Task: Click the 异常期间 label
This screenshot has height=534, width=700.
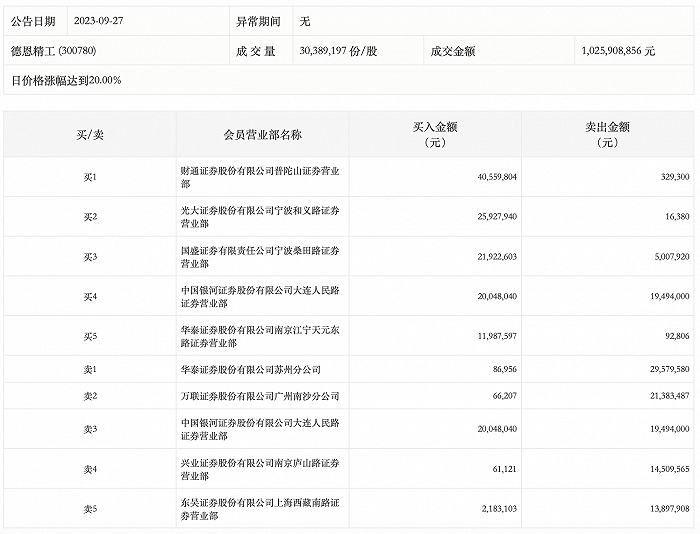Action: tap(258, 21)
